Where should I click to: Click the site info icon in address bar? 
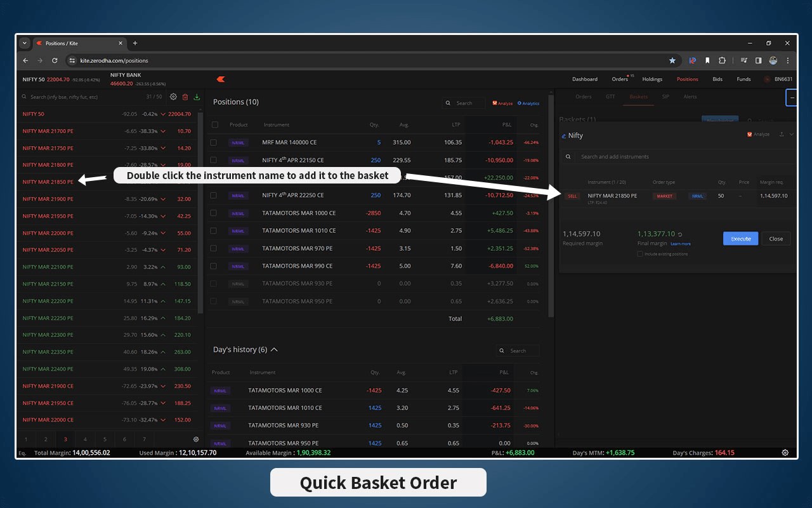72,60
